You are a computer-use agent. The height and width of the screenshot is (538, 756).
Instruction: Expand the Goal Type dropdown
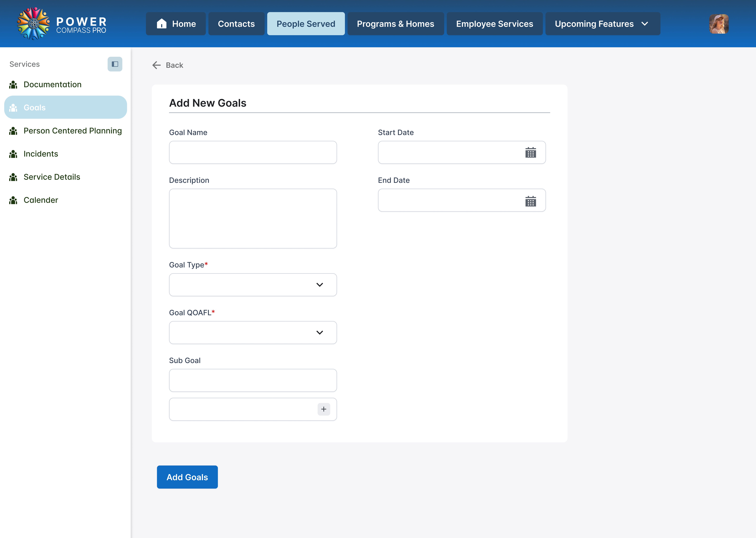tap(253, 285)
